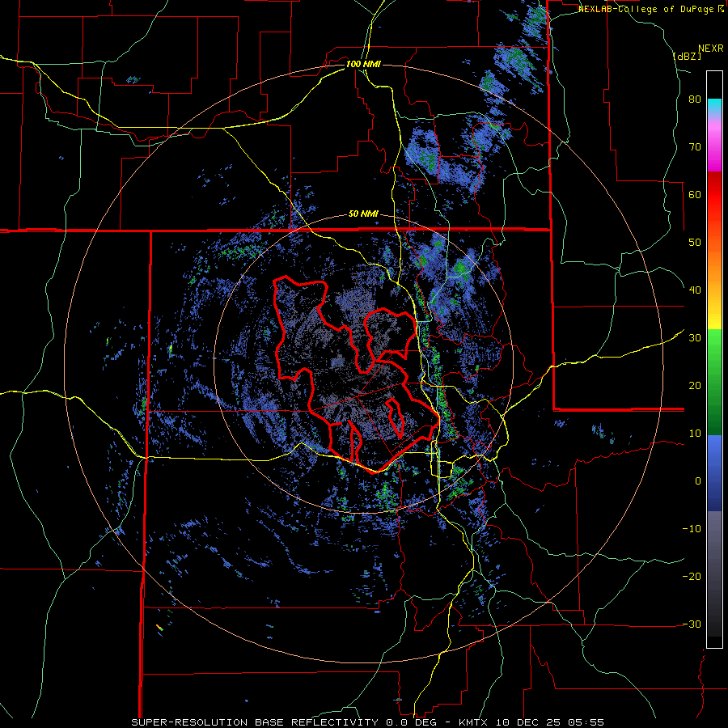Click the 10 DEC 25 05:55 timestamp

point(550,722)
